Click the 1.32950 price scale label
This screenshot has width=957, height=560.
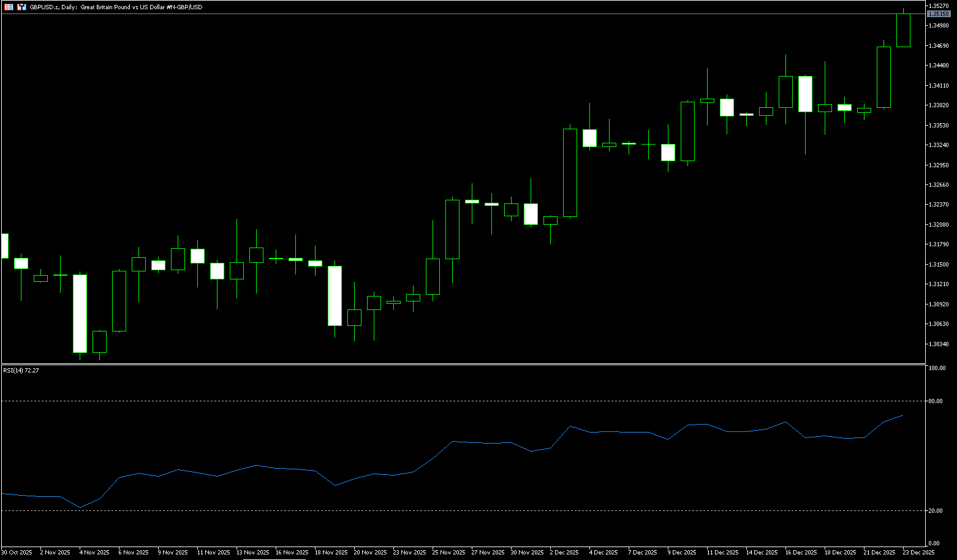tap(938, 165)
